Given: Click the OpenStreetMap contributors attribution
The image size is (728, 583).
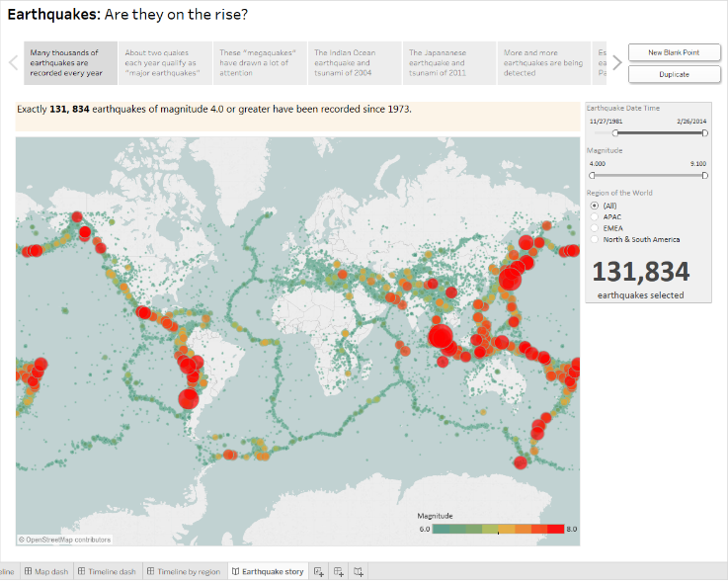Looking at the screenshot, I should point(64,540).
